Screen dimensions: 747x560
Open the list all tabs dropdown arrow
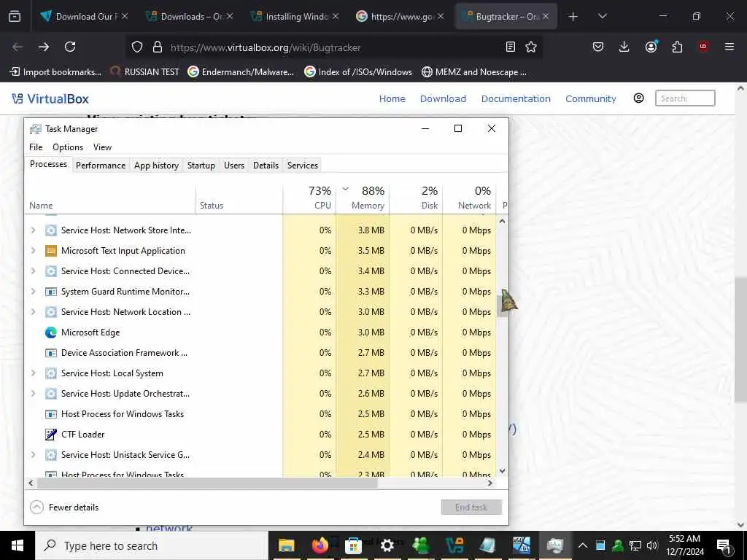click(x=602, y=17)
